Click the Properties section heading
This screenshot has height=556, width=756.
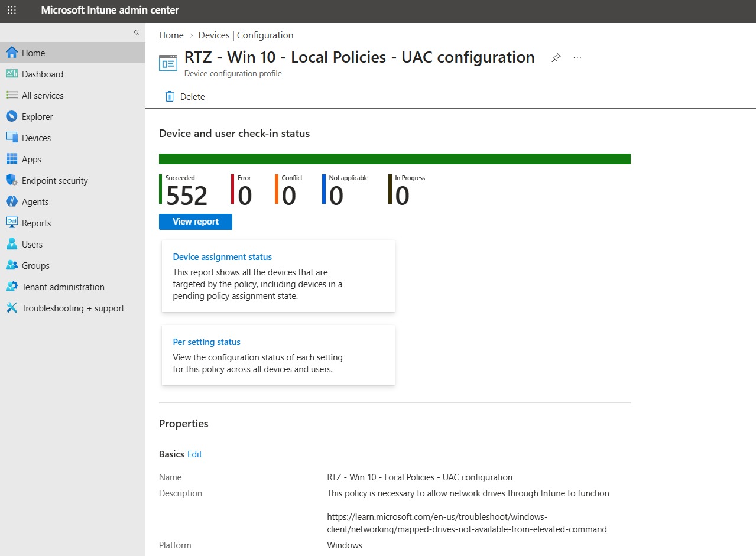(x=184, y=424)
